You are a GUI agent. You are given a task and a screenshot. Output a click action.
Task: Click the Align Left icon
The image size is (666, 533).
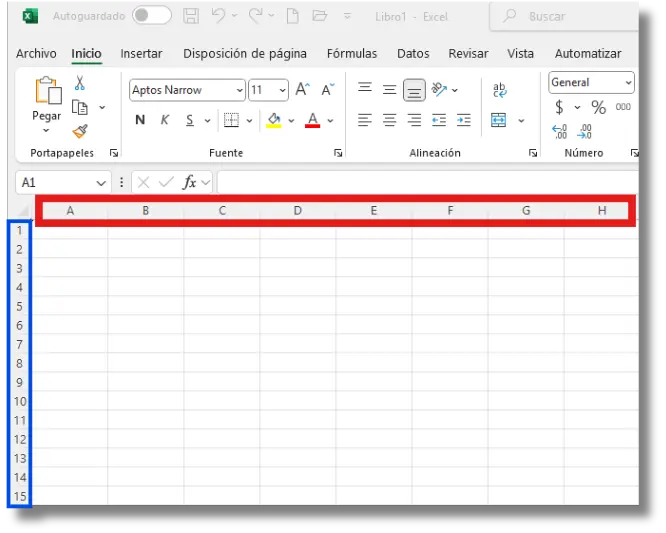(364, 120)
